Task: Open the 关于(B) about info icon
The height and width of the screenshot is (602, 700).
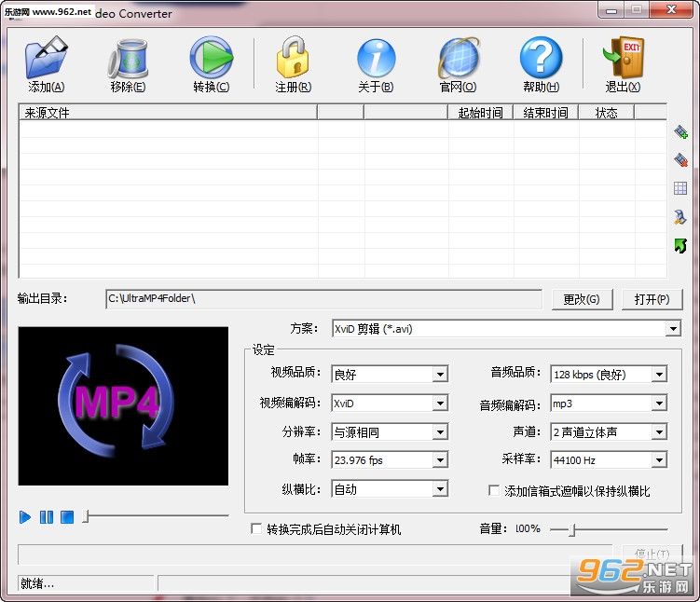Action: coord(376,58)
